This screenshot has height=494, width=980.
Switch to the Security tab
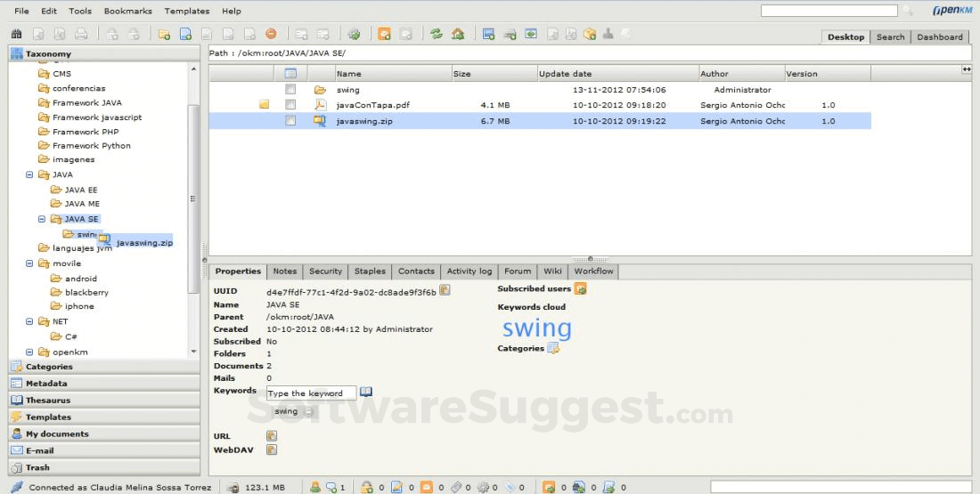click(325, 271)
